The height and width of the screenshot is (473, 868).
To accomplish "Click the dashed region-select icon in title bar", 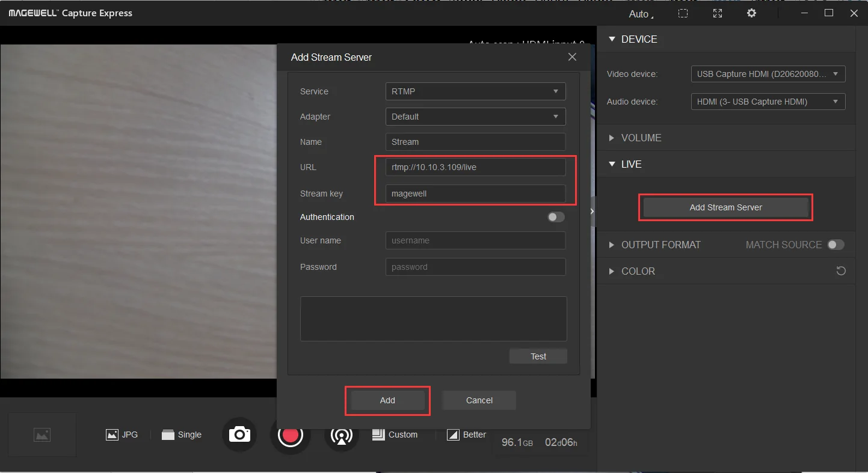I will click(x=683, y=13).
